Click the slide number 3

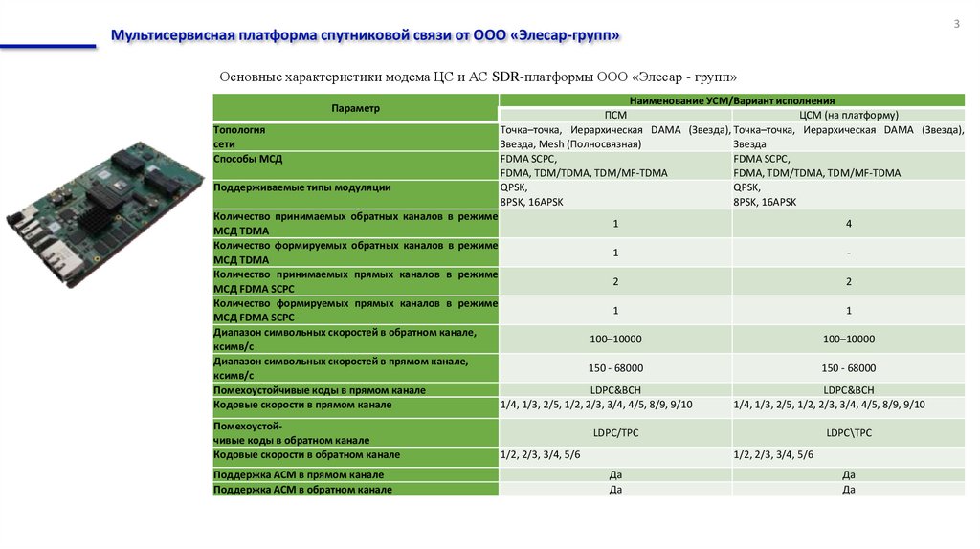(x=956, y=24)
